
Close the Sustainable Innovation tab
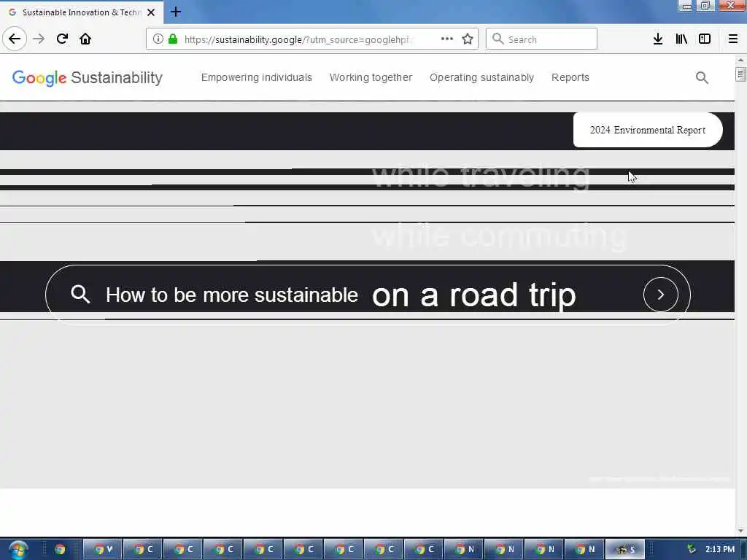[x=151, y=12]
